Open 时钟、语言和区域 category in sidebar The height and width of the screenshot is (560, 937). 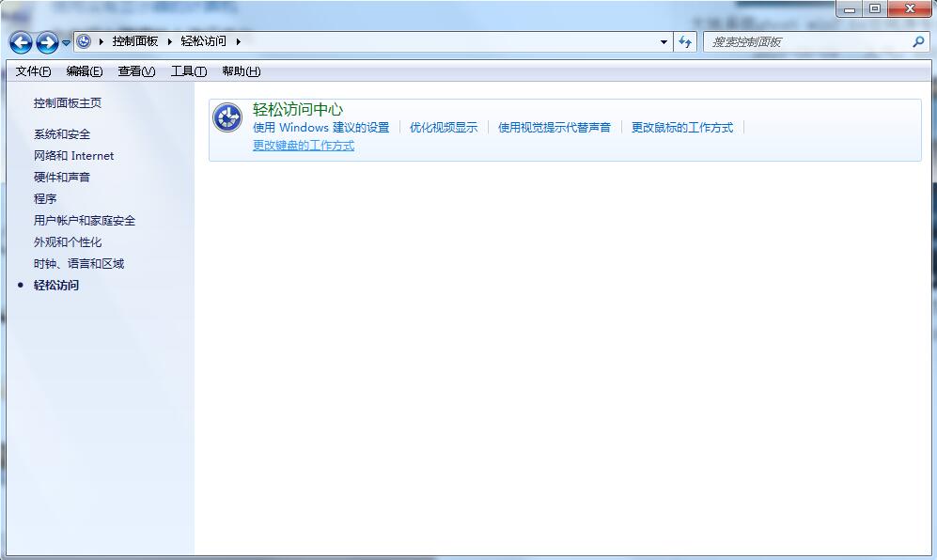pyautogui.click(x=79, y=264)
